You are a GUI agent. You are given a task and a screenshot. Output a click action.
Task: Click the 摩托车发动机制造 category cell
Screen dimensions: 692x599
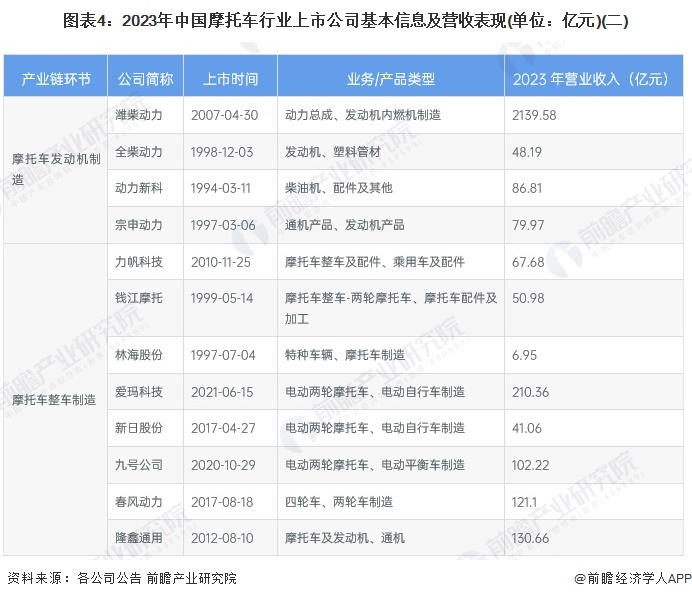pos(56,170)
